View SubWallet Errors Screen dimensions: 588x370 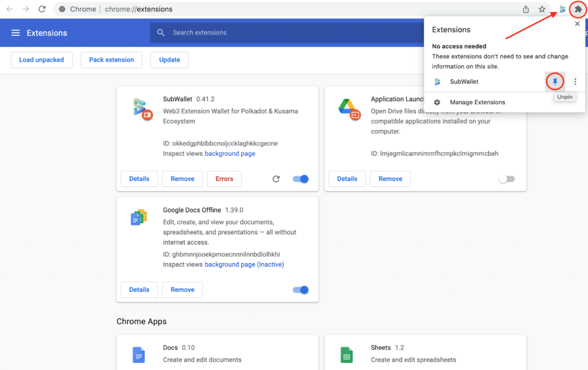point(224,179)
